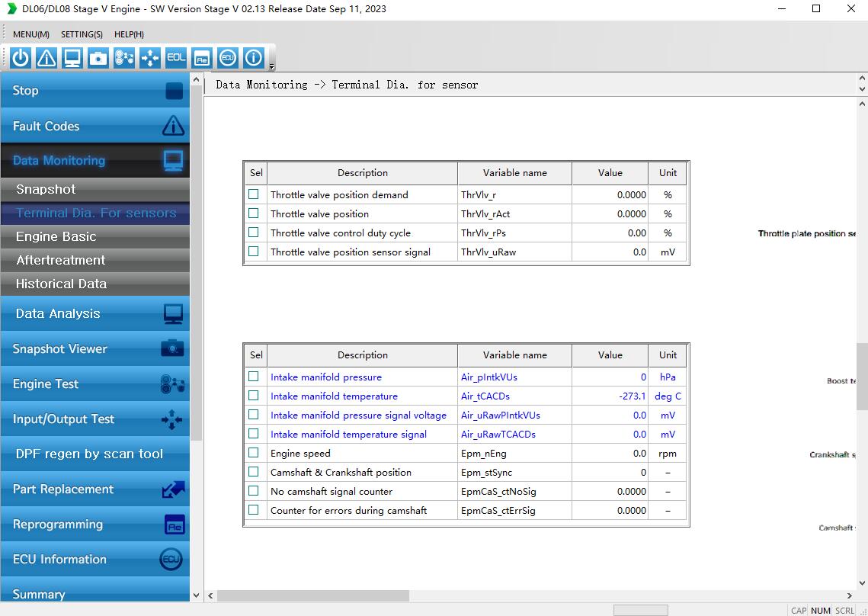Check Throttle valve position demand checkbox
This screenshot has height=616, width=868.
point(254,194)
